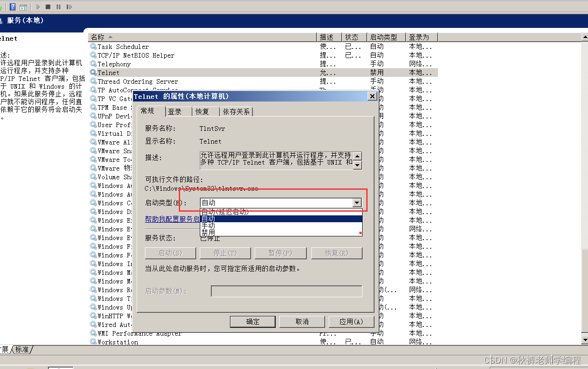
Task: Click services list scroll-down arrow
Action: coord(584,340)
